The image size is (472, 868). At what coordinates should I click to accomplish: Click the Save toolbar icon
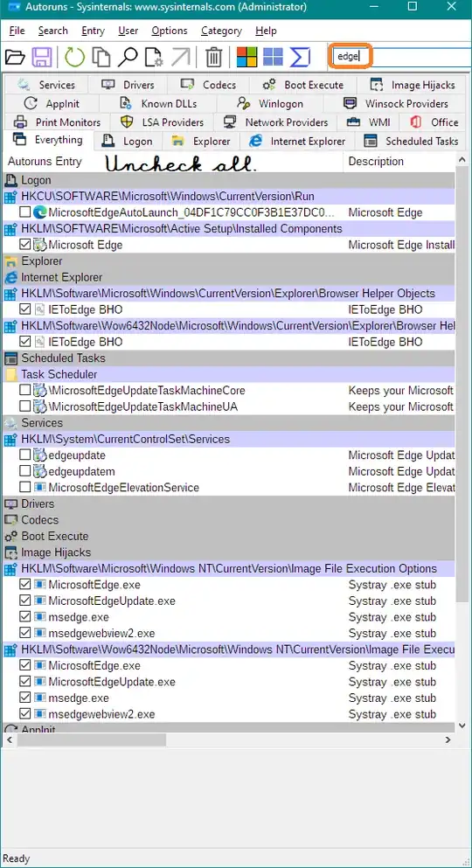coord(42,57)
